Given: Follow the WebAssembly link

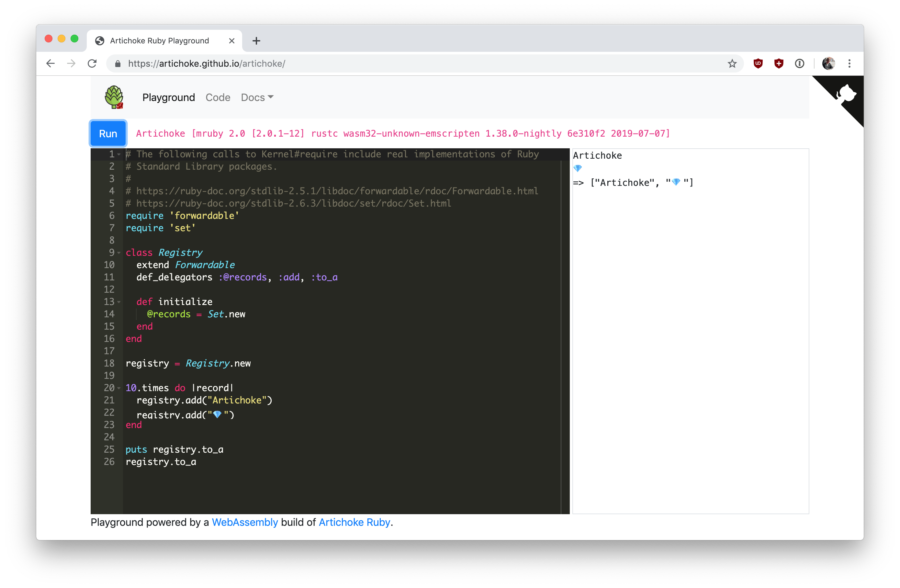Looking at the screenshot, I should [245, 522].
